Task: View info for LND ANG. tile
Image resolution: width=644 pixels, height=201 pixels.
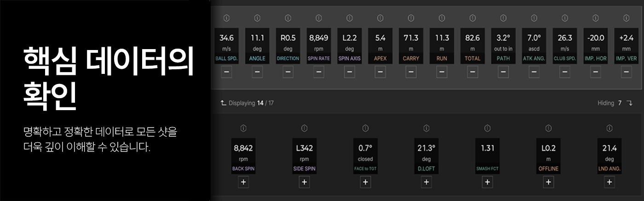Action: point(609,128)
